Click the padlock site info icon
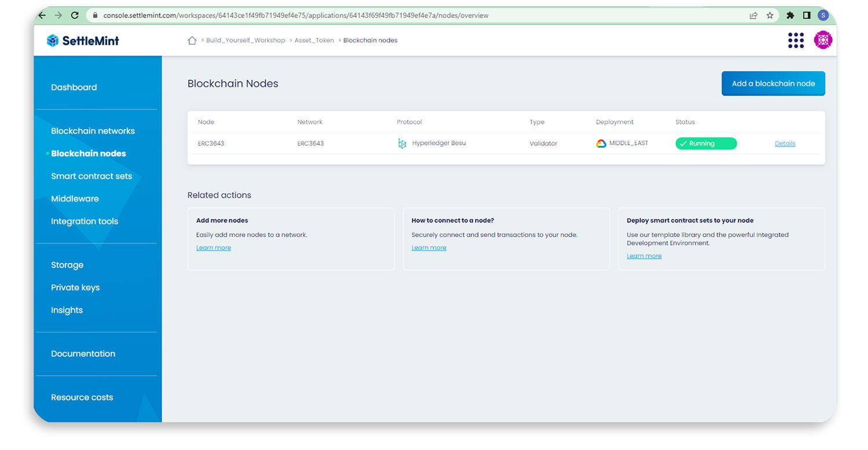The width and height of the screenshot is (868, 450). pyautogui.click(x=95, y=16)
